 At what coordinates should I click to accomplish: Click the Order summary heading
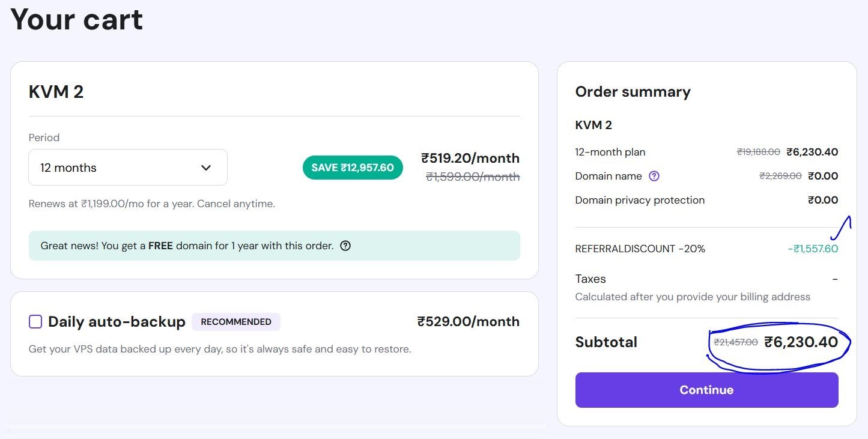[x=633, y=92]
